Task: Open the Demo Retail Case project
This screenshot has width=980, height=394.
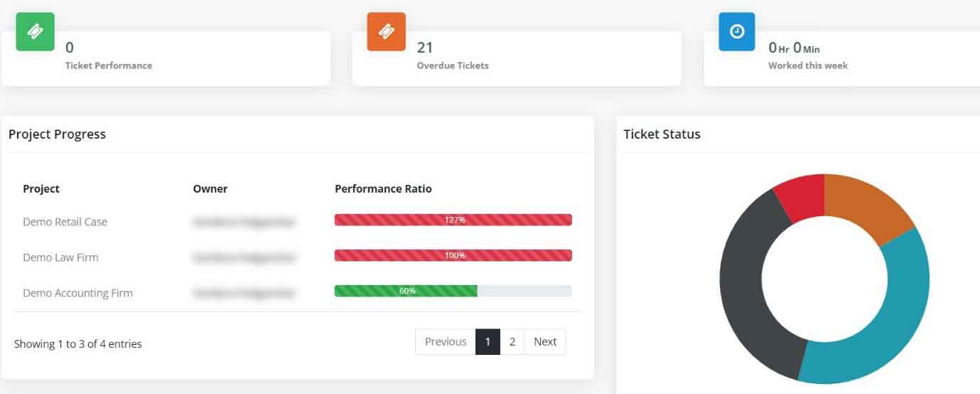Action: pyautogui.click(x=65, y=222)
